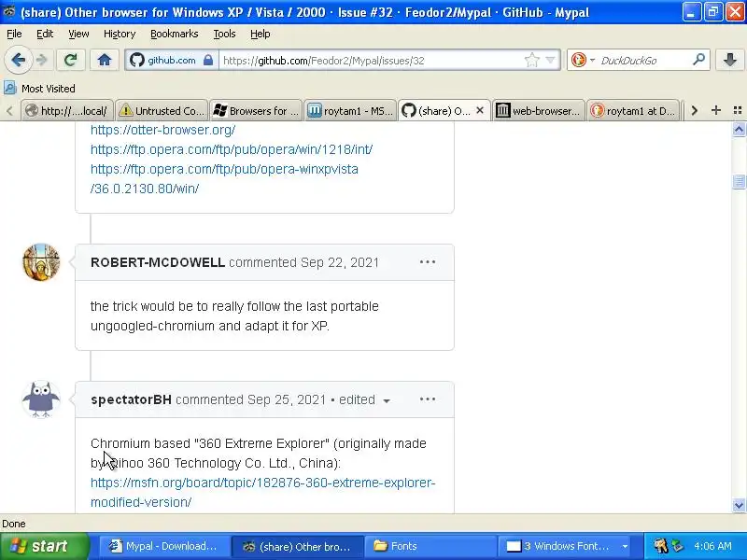Open options menu on spectatorBH's comment
The width and height of the screenshot is (747, 560).
(x=428, y=399)
